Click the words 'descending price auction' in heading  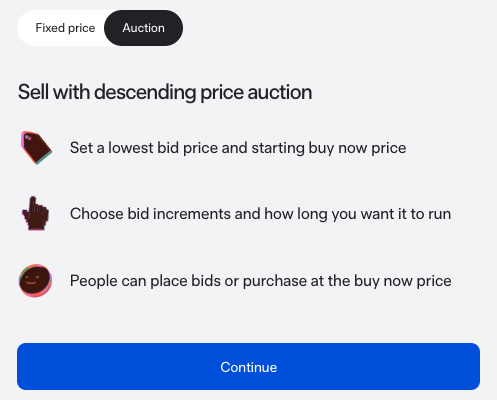point(203,92)
